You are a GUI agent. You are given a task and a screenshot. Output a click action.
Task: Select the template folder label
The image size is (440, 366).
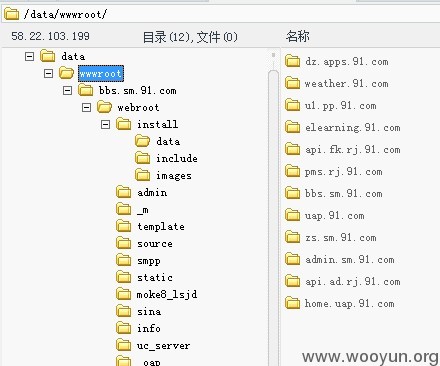click(161, 226)
